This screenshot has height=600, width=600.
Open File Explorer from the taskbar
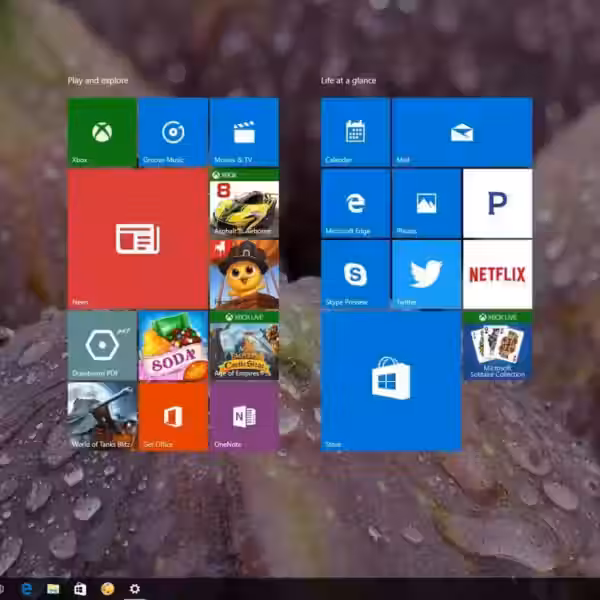point(53,589)
